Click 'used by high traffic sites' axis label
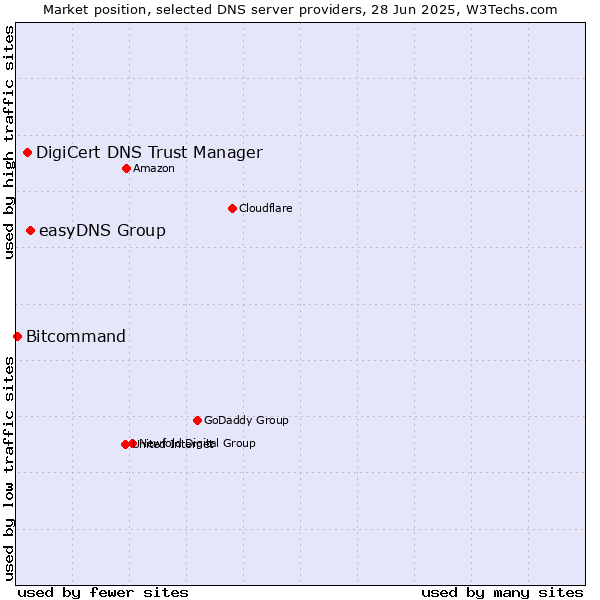The width and height of the screenshot is (600, 600). click(x=9, y=142)
